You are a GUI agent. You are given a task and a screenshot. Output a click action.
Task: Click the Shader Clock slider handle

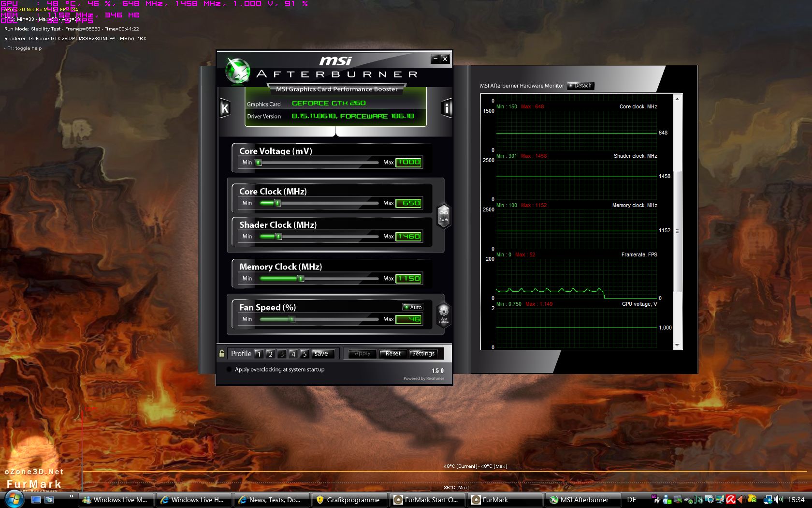click(x=278, y=237)
